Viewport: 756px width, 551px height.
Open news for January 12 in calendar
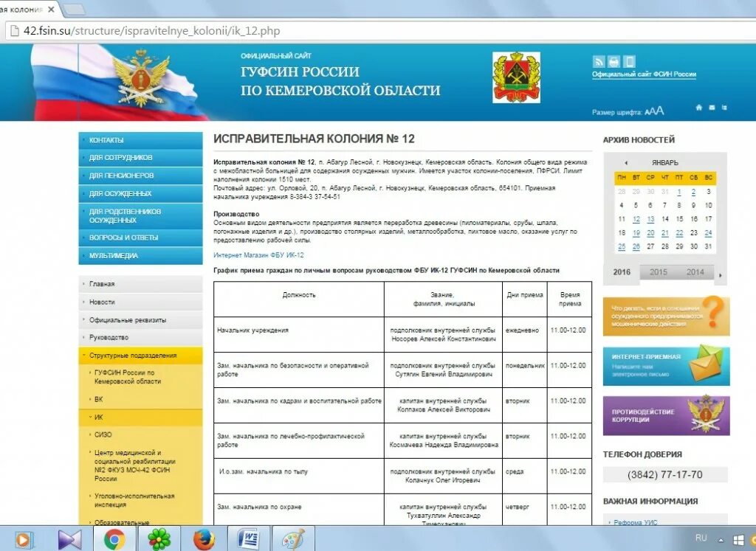[x=636, y=219]
